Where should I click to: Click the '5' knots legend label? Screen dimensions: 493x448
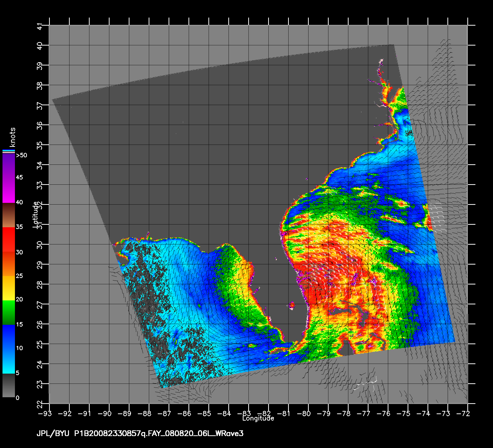pyautogui.click(x=17, y=373)
